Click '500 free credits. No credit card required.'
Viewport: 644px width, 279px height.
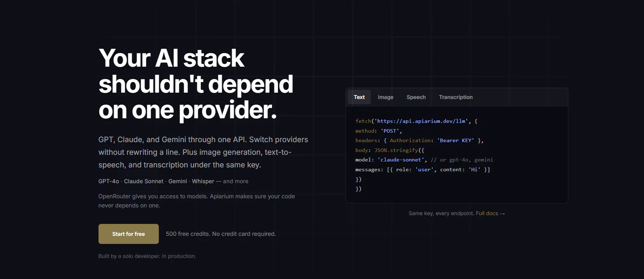[x=221, y=234]
